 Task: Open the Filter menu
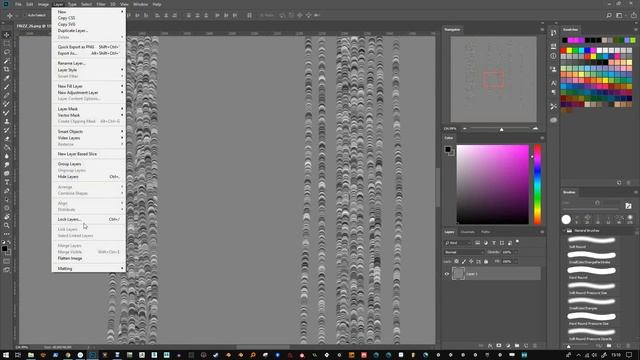click(101, 4)
